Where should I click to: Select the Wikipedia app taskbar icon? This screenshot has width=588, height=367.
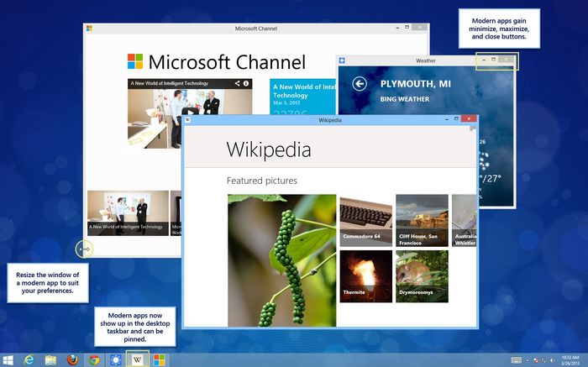[136, 359]
